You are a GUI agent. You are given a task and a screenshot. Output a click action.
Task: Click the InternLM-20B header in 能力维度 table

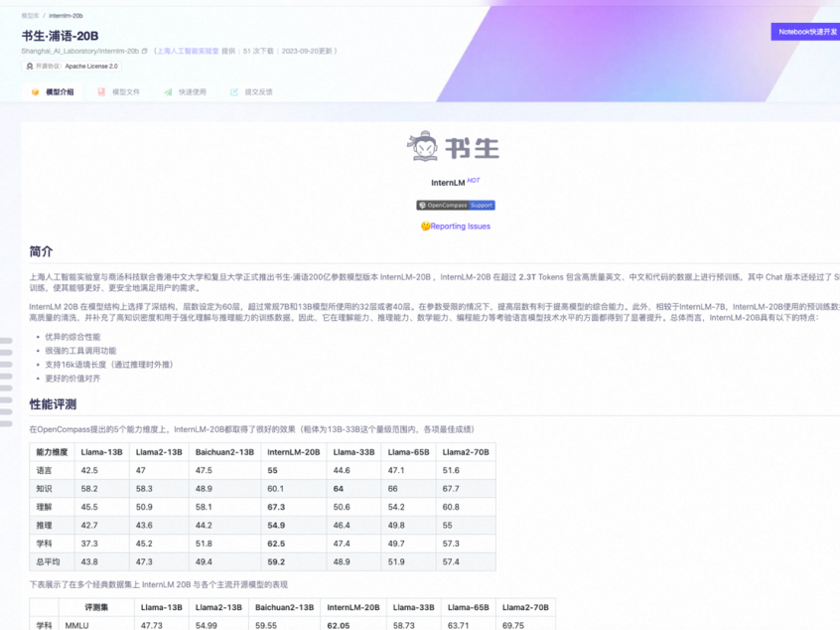294,452
